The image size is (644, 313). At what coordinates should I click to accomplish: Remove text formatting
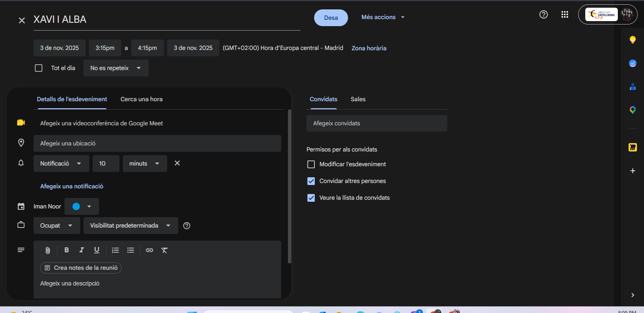point(164,250)
